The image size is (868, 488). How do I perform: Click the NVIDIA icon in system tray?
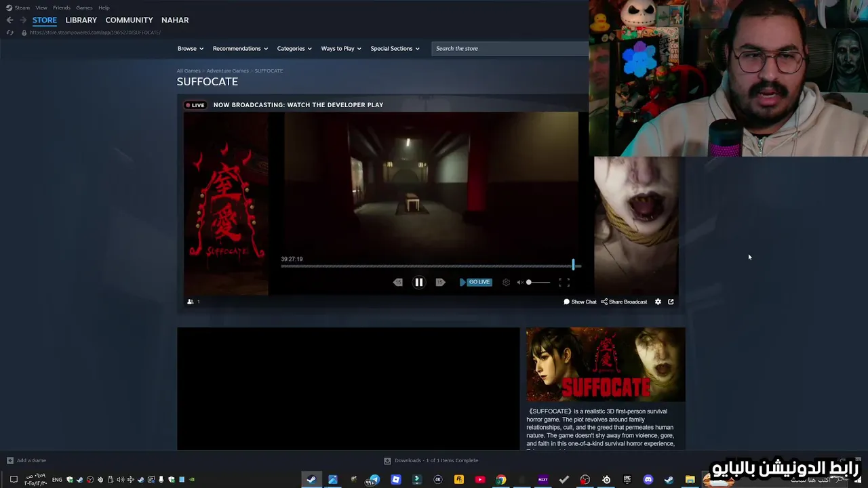click(x=192, y=480)
